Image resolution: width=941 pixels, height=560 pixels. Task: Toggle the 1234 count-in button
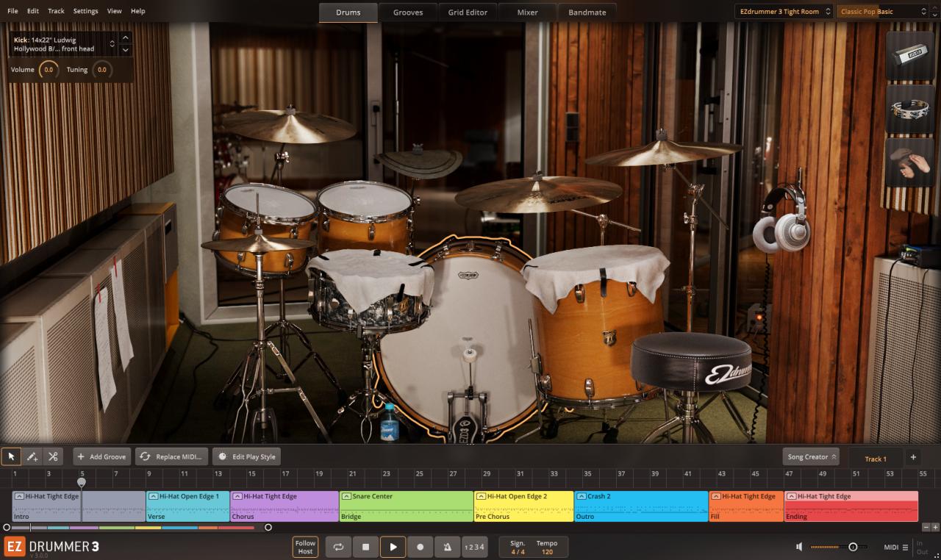coord(474,547)
